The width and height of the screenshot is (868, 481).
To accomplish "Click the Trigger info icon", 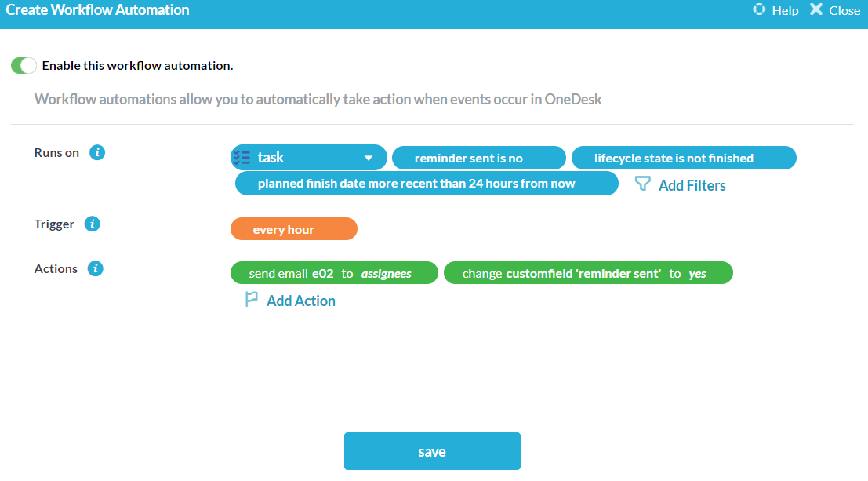I will 93,224.
